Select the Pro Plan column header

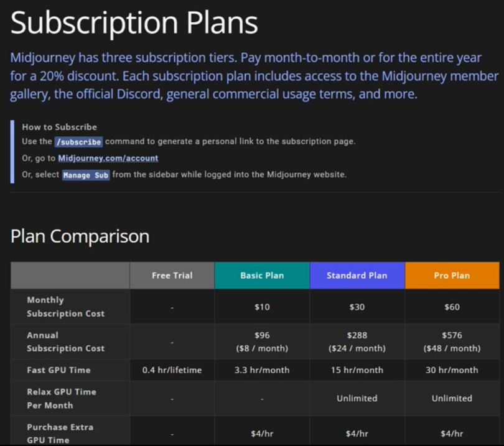[x=452, y=276]
